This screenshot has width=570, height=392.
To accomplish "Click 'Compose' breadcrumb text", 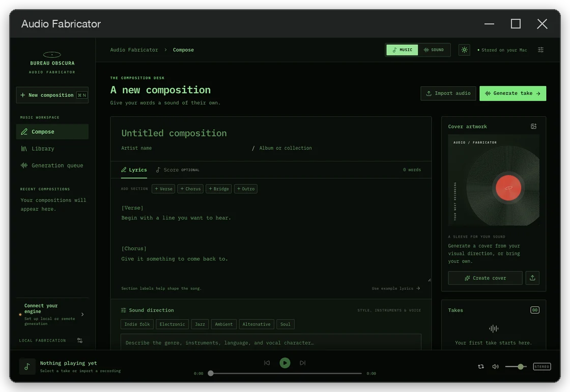I will pyautogui.click(x=183, y=50).
